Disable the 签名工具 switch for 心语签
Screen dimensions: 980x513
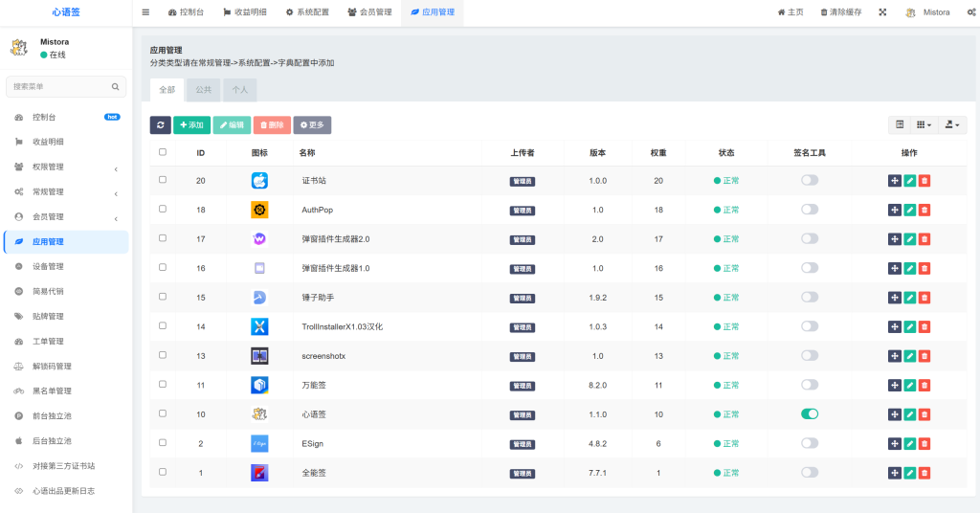pyautogui.click(x=810, y=413)
